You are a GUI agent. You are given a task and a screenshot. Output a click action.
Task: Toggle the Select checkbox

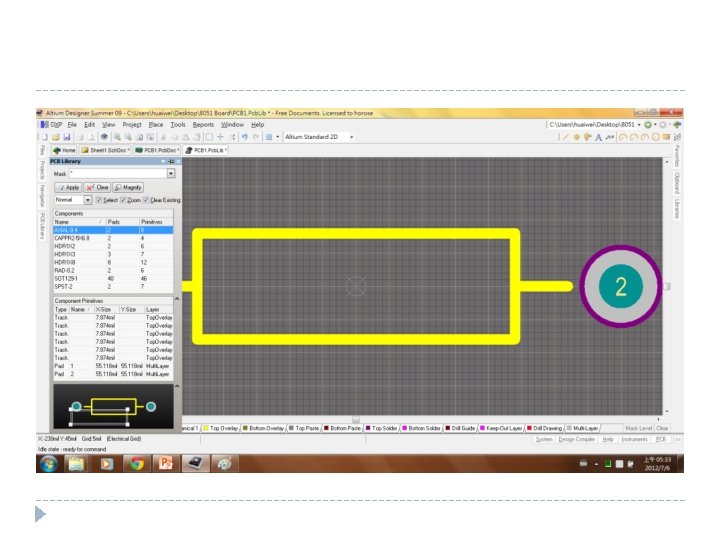point(98,200)
